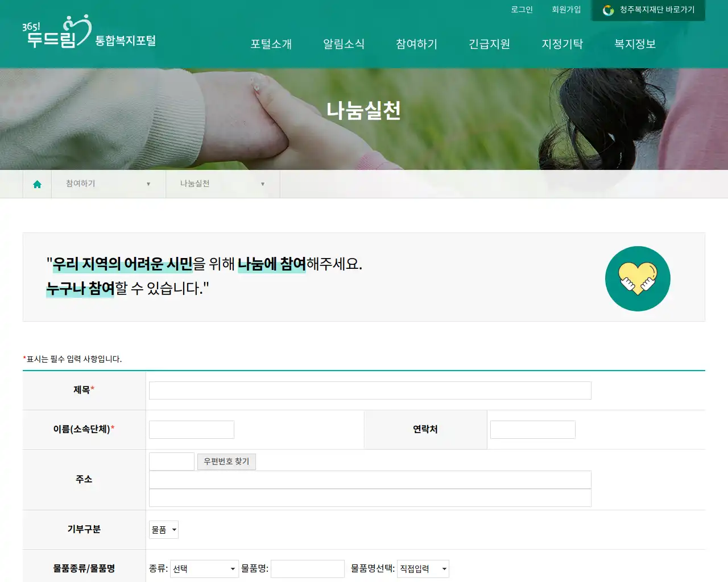The width and height of the screenshot is (728, 582).
Task: Open the 기부구분 물품 dropdown
Action: [163, 529]
